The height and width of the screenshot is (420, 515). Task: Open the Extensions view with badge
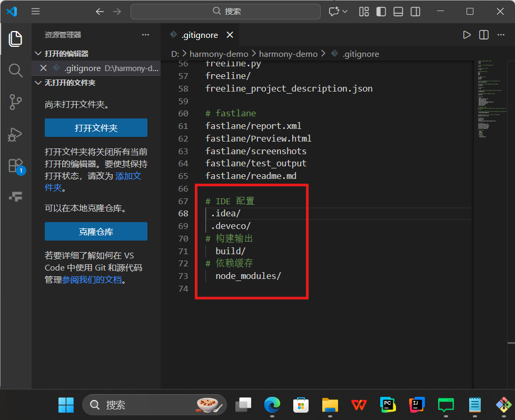point(16,166)
